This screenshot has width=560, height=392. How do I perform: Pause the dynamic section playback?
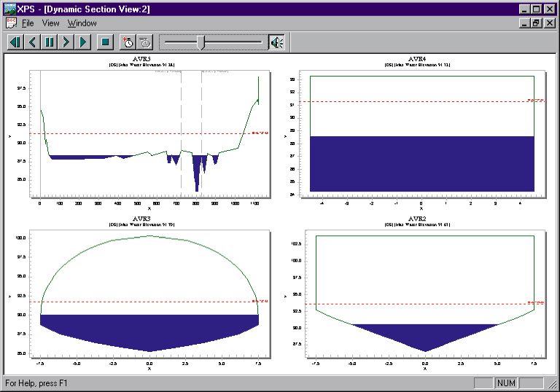pyautogui.click(x=49, y=42)
